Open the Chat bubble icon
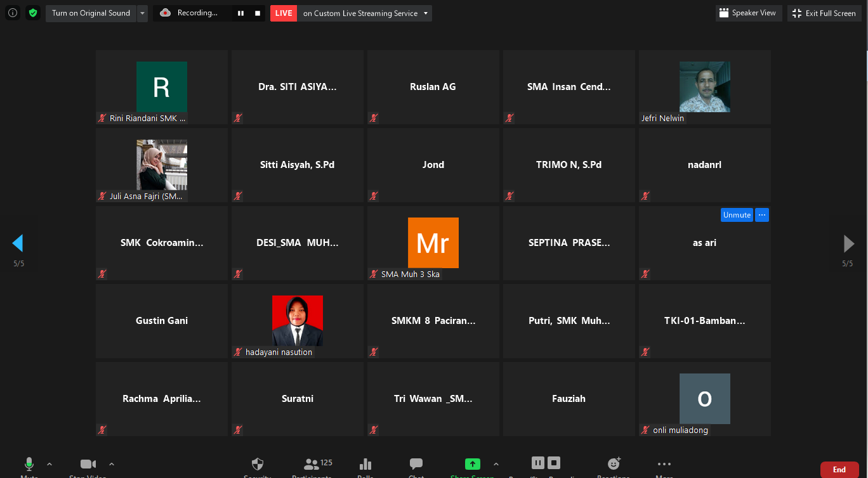 click(416, 465)
